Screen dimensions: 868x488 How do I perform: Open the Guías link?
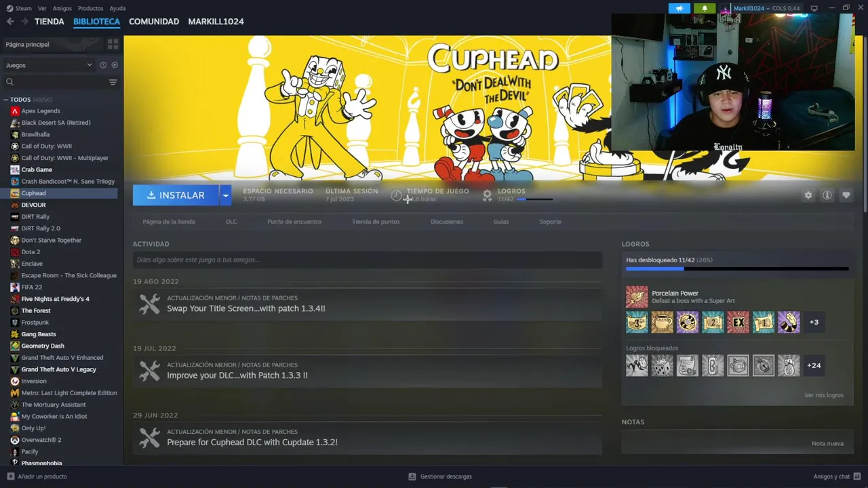click(501, 222)
